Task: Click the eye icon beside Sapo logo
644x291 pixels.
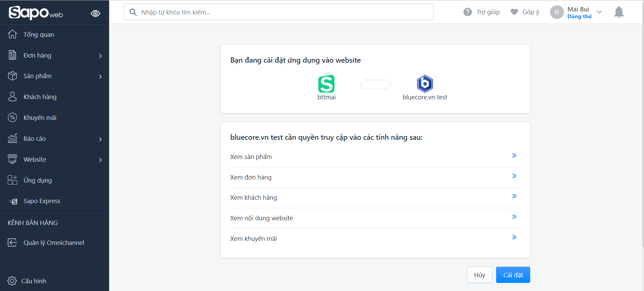Action: pos(95,13)
